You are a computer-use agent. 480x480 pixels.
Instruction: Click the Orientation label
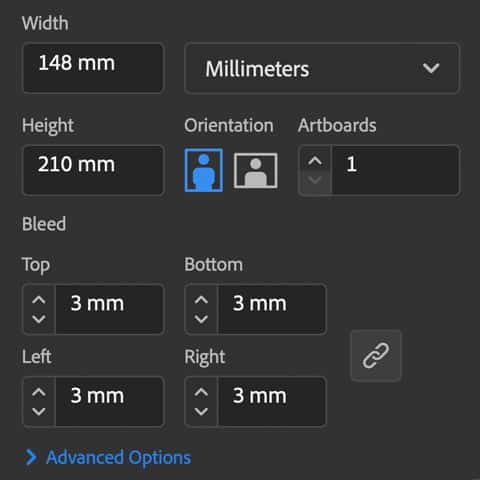229,125
